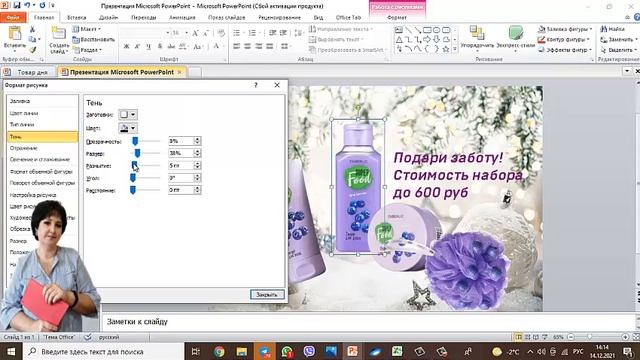Increase font size with larger A
The height and width of the screenshot is (360, 640).
click(195, 33)
